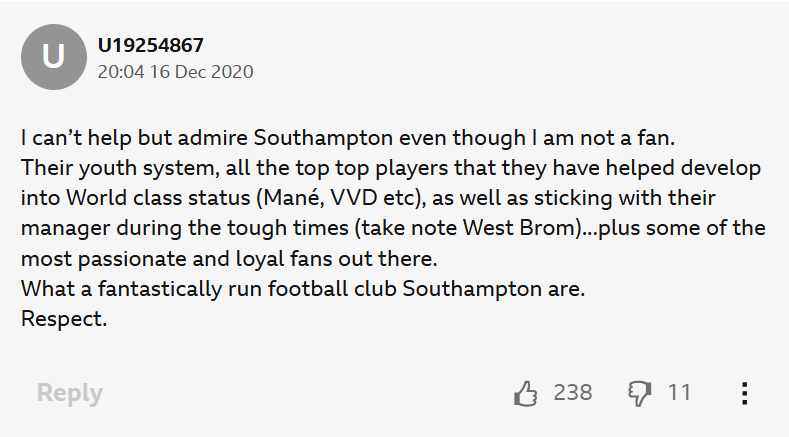Click the thumbs down icon

click(639, 393)
